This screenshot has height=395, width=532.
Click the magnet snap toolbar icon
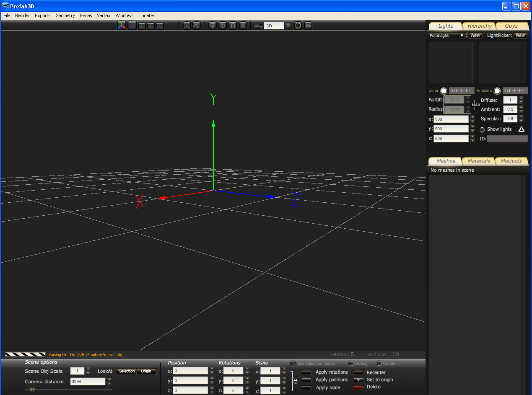233,26
